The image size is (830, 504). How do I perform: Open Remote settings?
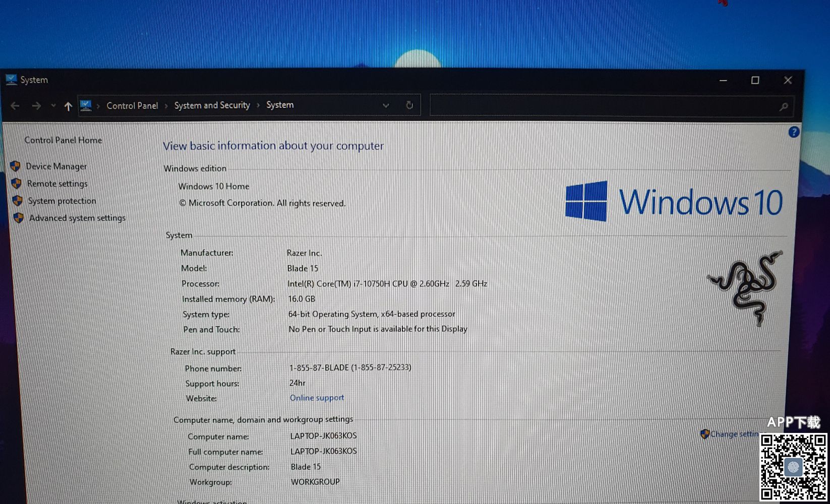point(57,184)
